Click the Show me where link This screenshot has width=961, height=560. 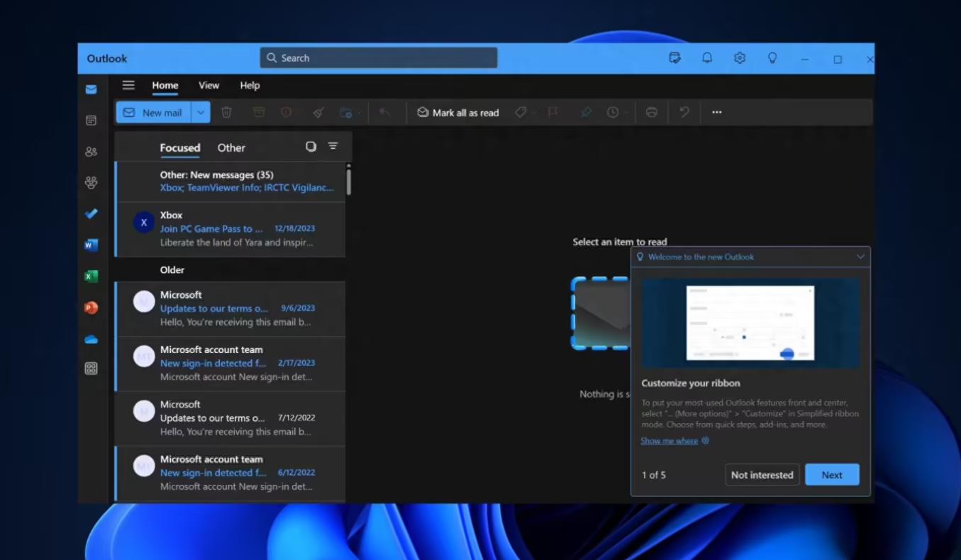click(x=669, y=440)
